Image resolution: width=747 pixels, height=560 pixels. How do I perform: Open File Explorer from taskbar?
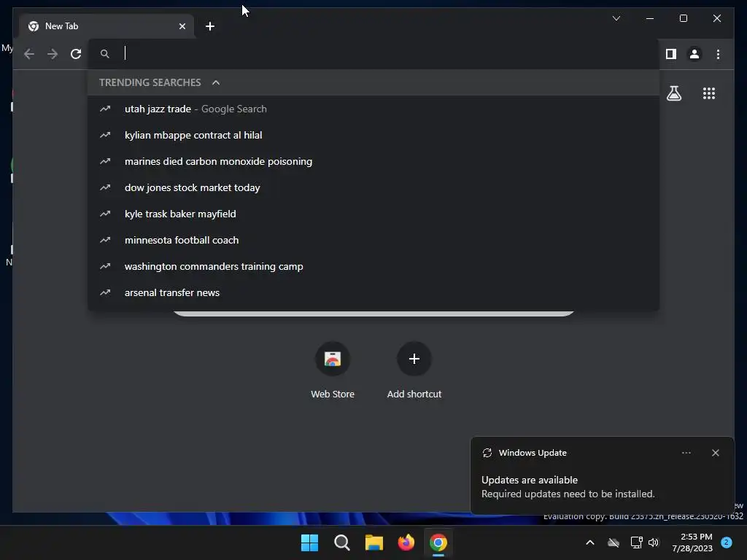(x=374, y=542)
